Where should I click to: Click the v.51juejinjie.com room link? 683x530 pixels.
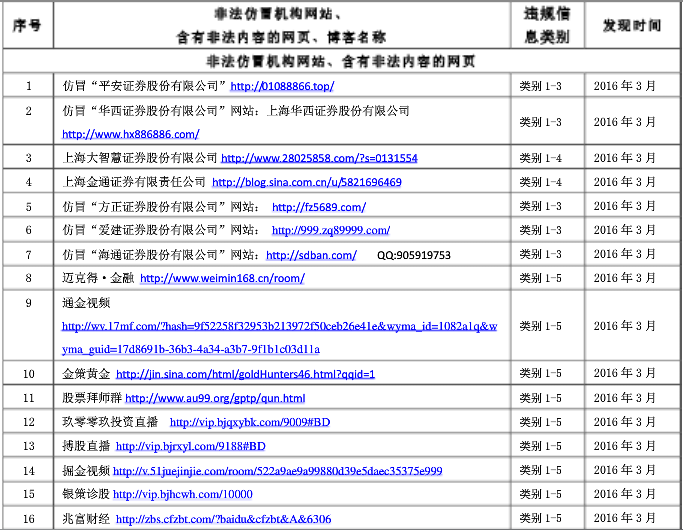point(277,470)
